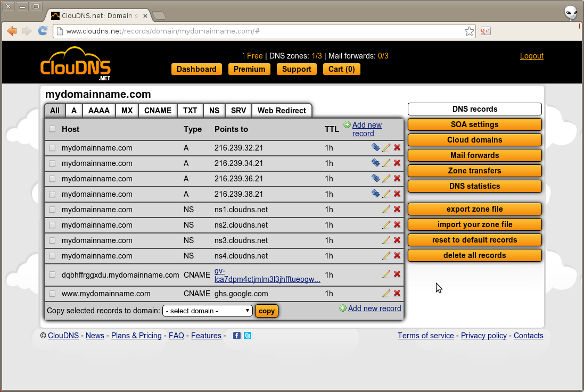Screen dimensions: 584x392
Task: Edit the ghs.google.com CNAME pencil
Action: [386, 294]
